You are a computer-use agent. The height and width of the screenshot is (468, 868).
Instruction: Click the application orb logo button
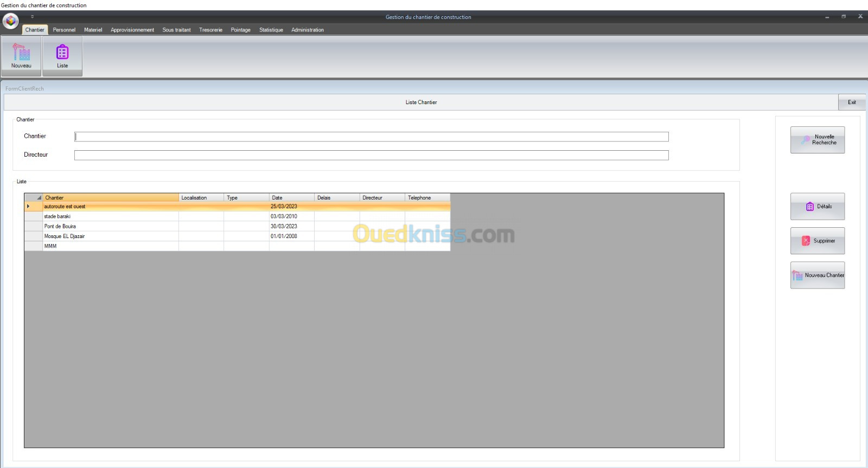pyautogui.click(x=10, y=21)
